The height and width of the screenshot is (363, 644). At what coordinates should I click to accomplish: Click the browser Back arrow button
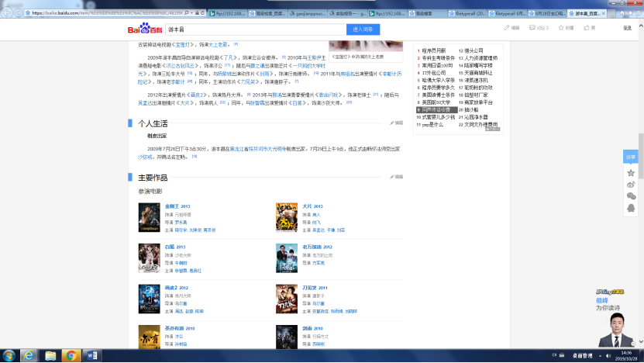pyautogui.click(x=7, y=12)
